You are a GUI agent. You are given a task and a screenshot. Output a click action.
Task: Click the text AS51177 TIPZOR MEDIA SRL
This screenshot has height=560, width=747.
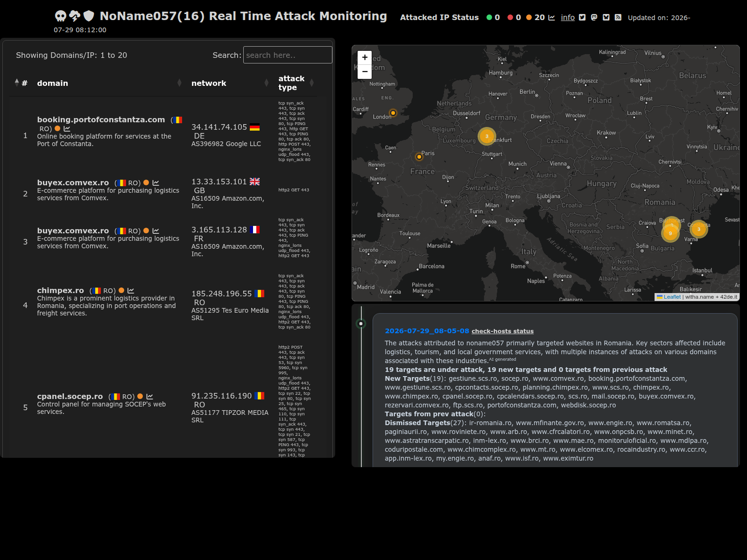[x=230, y=416]
